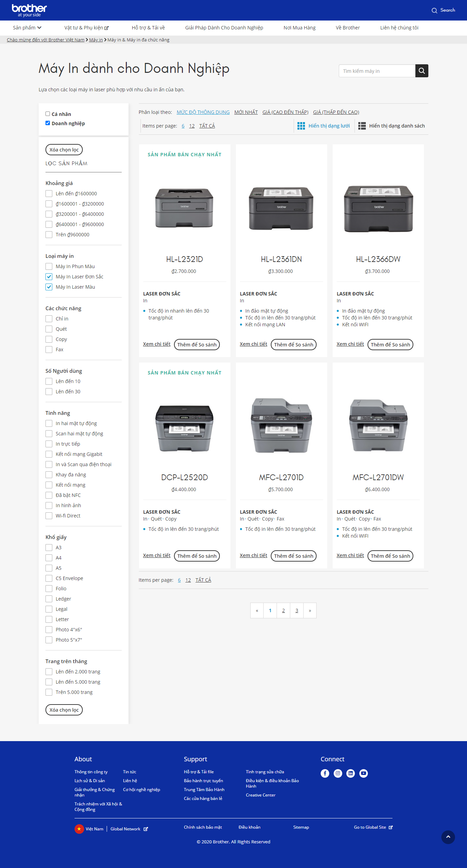Untick the Doanh nghiệp checkbox
The height and width of the screenshot is (868, 467).
(x=48, y=123)
